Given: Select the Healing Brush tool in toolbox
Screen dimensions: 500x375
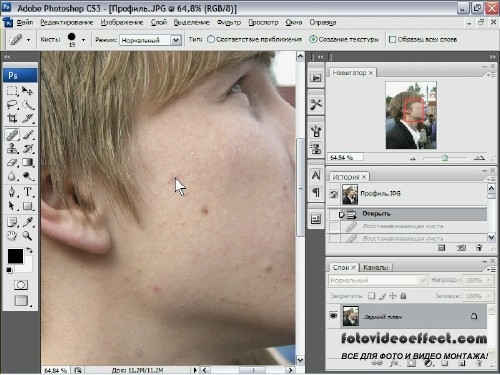Looking at the screenshot, I should 12,135.
